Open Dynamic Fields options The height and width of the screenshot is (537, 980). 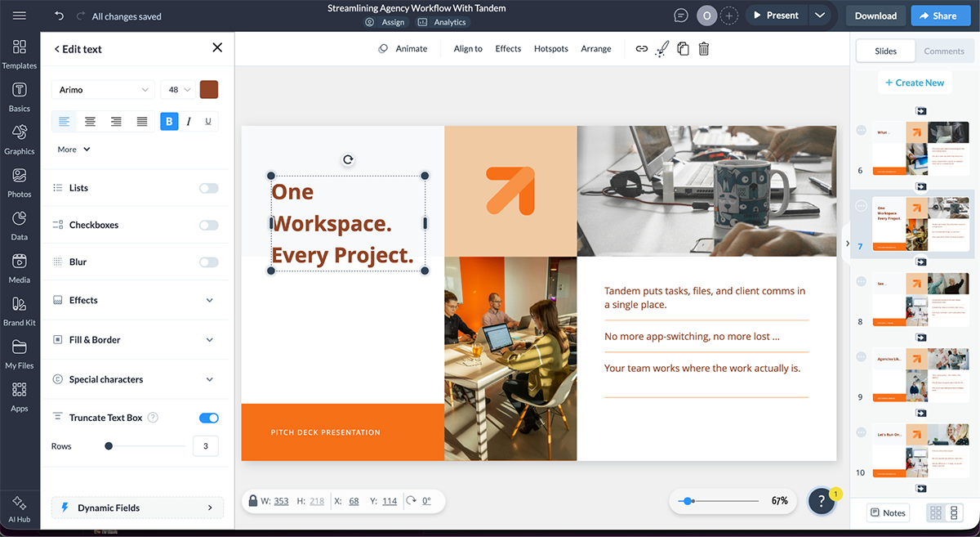pos(137,508)
